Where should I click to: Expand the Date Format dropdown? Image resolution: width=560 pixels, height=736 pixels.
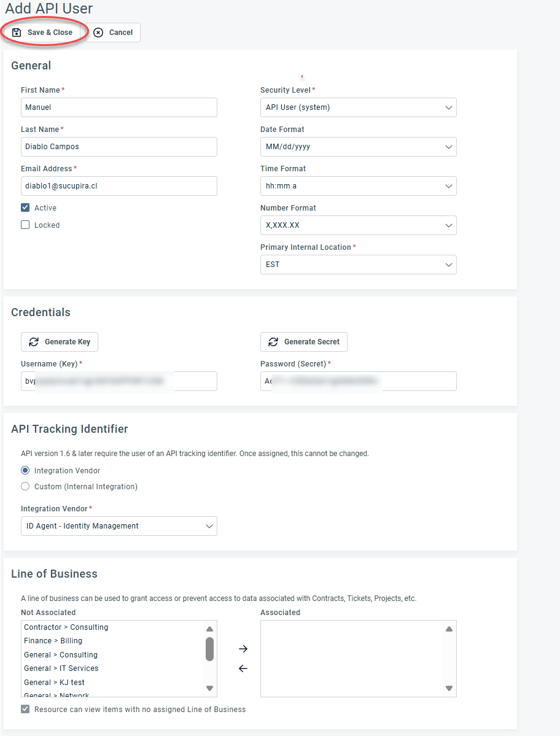358,147
